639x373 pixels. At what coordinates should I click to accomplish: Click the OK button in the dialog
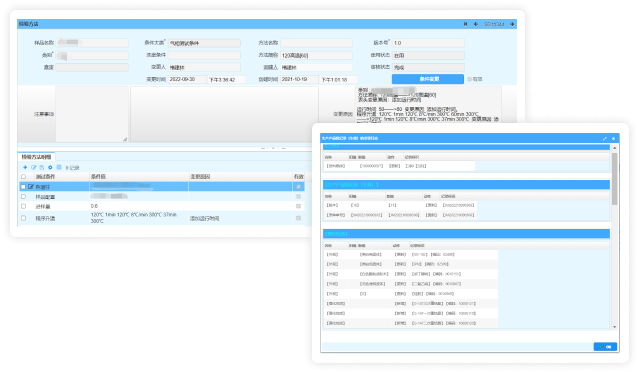tap(606, 347)
